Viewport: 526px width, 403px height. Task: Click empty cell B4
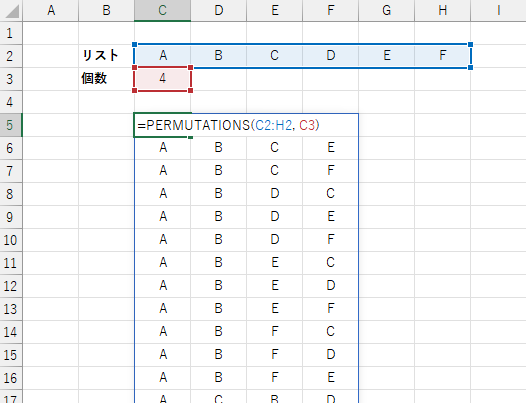[106, 102]
